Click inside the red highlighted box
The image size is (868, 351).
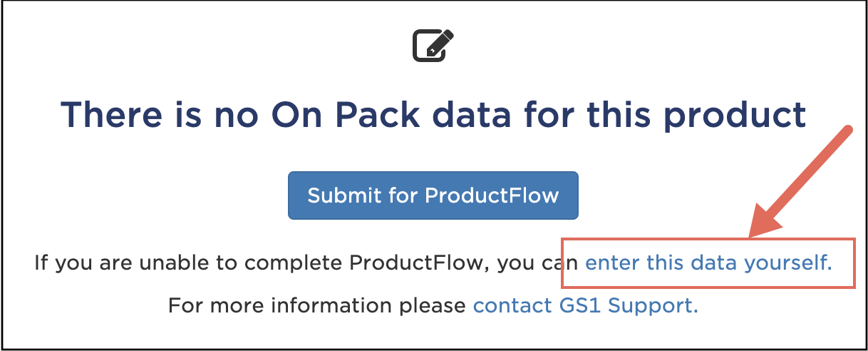(x=708, y=263)
